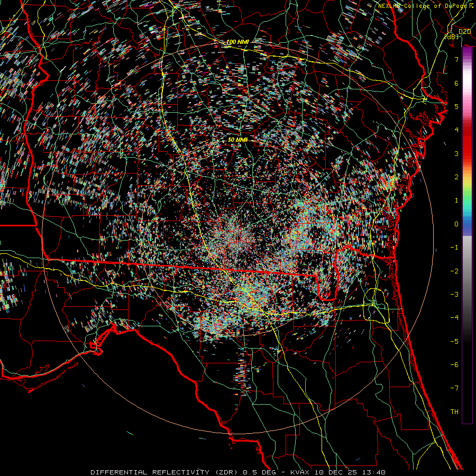Click the scale value "5"

(456, 106)
